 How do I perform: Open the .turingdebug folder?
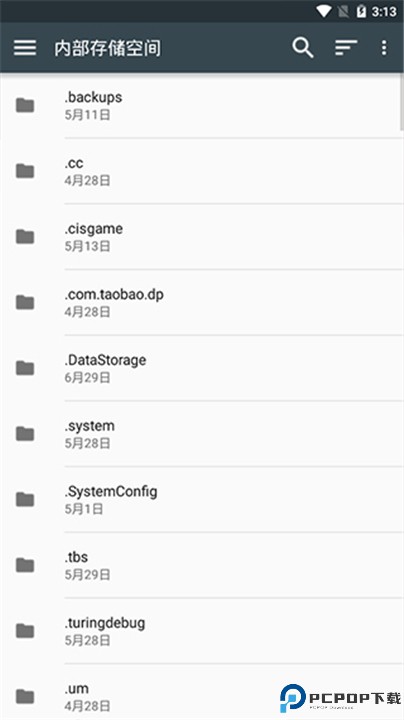(202, 630)
